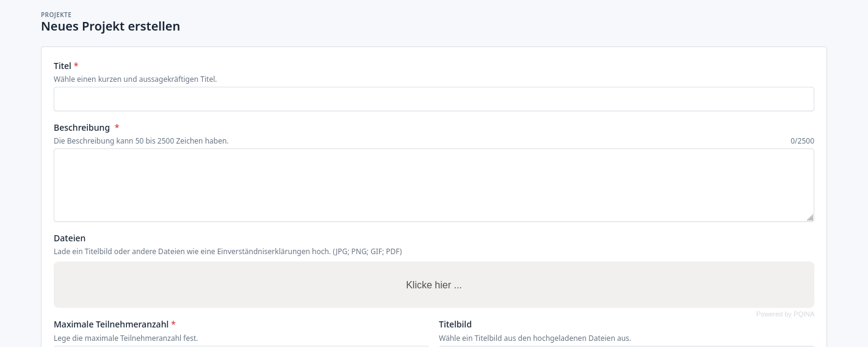The image size is (868, 347).
Task: Click the 0/2500 character counter
Action: point(802,141)
